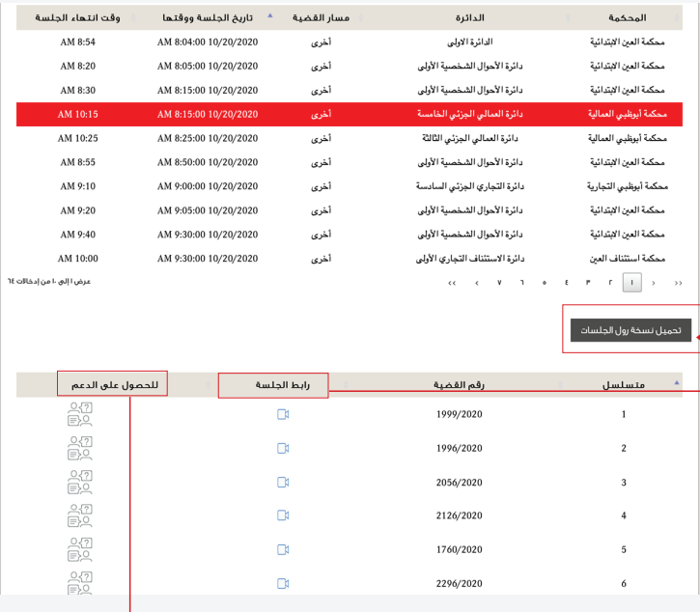
Task: Go to page ٦ in pagination
Action: coord(522,283)
